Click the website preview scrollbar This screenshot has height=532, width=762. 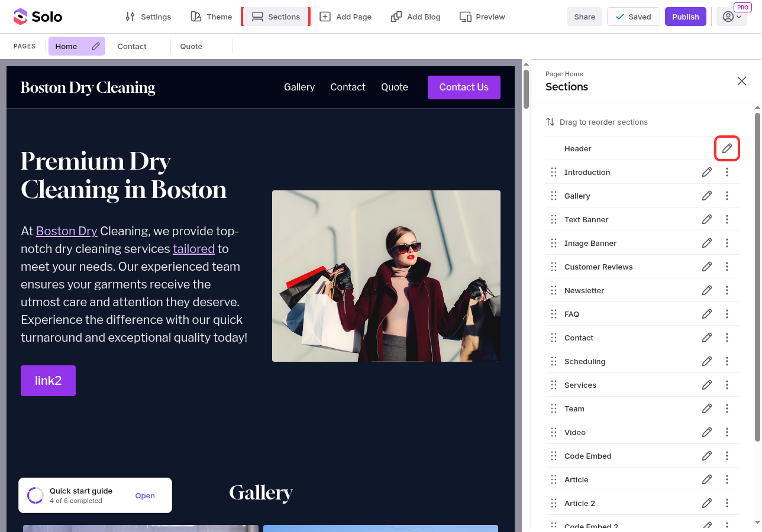point(526,89)
